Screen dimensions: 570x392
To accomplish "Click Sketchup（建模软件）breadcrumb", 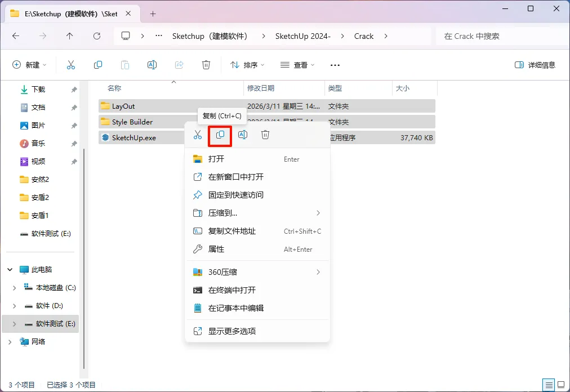I will pos(210,36).
